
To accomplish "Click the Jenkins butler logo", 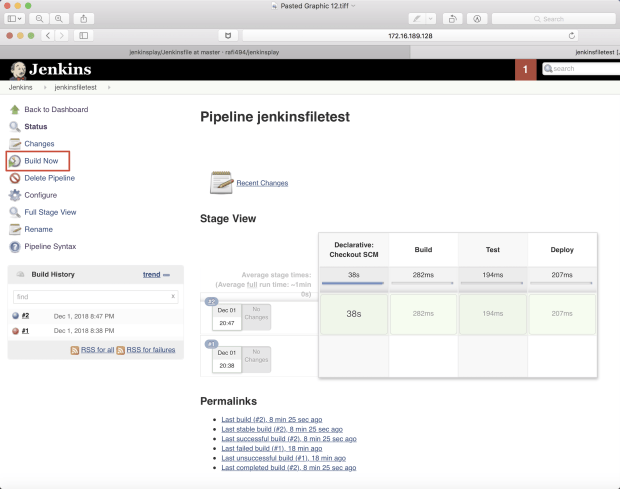I will (18, 70).
